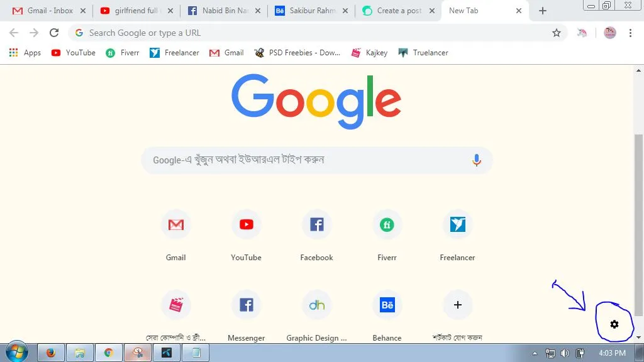Click the page vertical scrollbar thumb
Screen dimensions: 644x362
pyautogui.click(x=639, y=225)
